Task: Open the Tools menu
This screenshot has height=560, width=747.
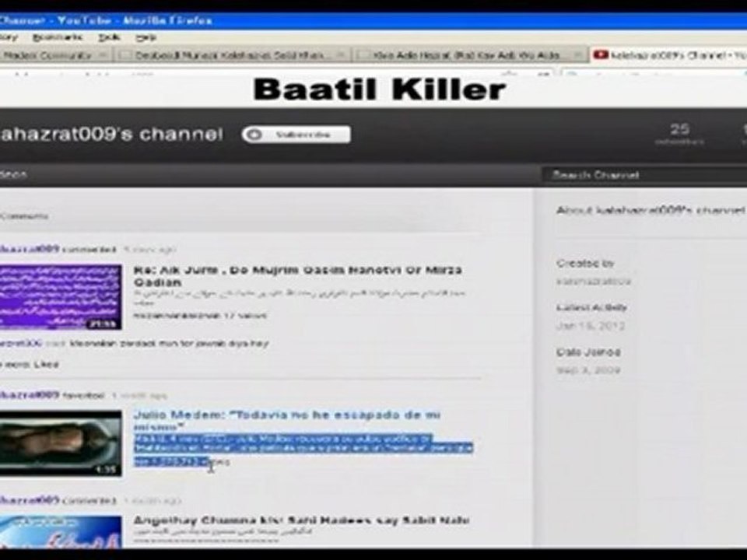Action: 109,37
